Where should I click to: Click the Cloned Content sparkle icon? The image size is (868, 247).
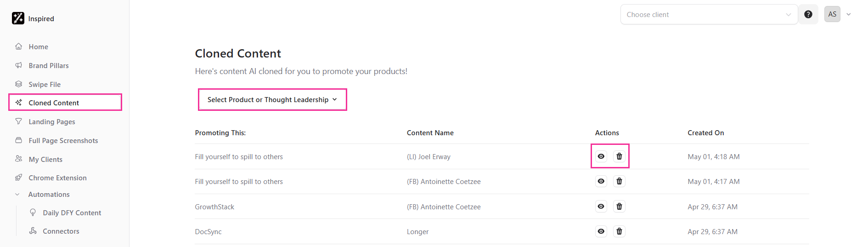coord(19,103)
